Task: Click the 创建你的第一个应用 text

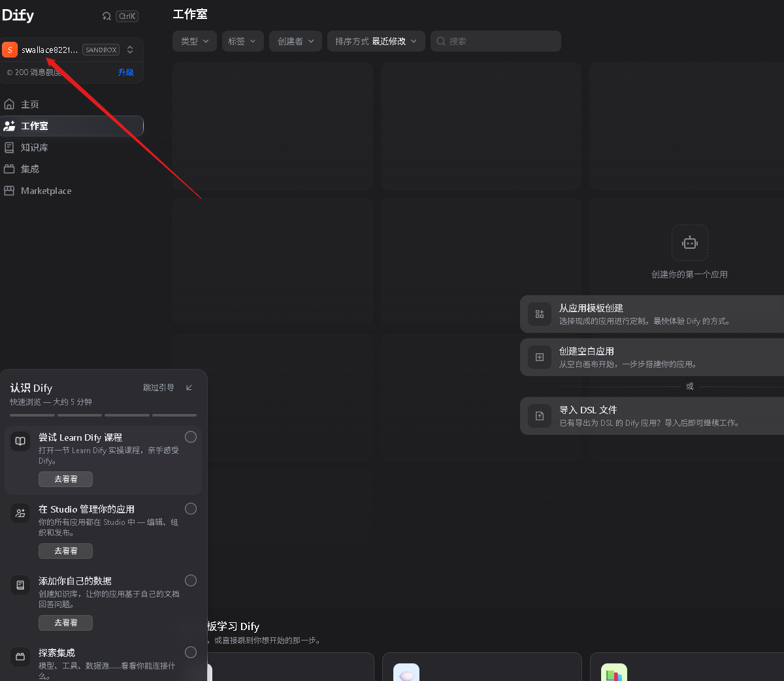Action: coord(690,275)
